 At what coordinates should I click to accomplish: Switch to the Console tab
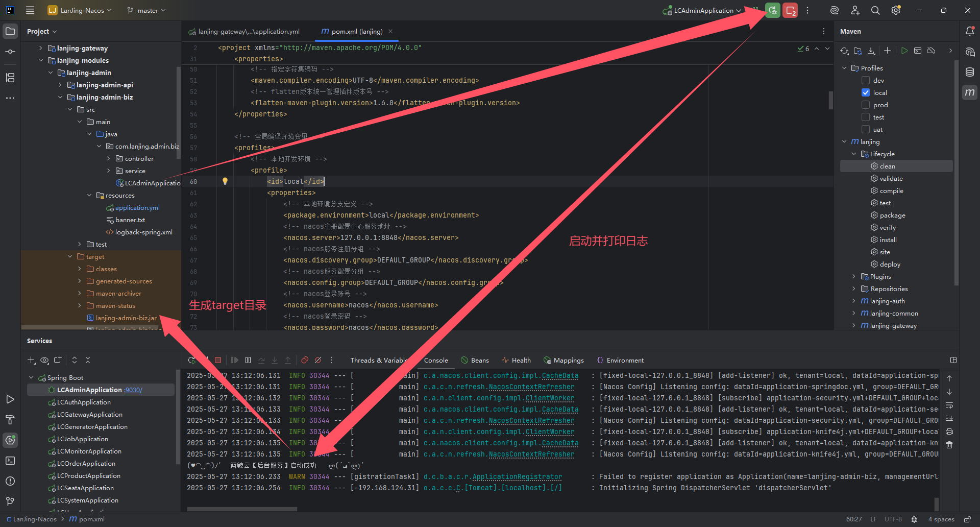click(x=436, y=360)
